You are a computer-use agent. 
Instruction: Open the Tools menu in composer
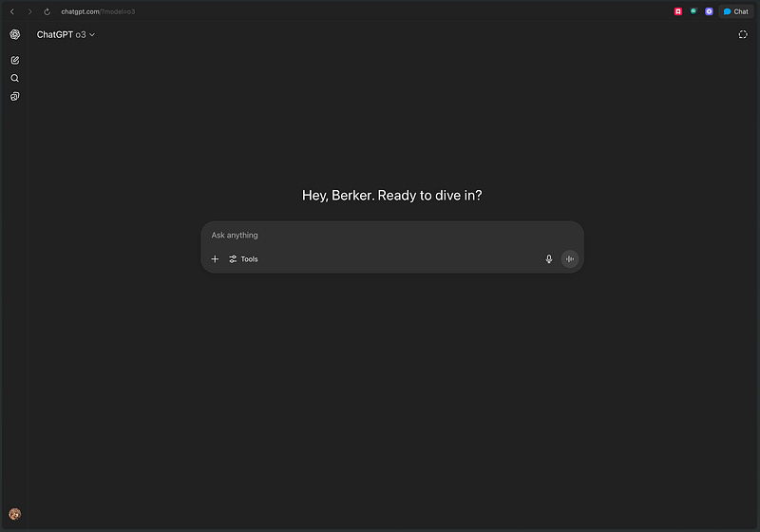(243, 259)
